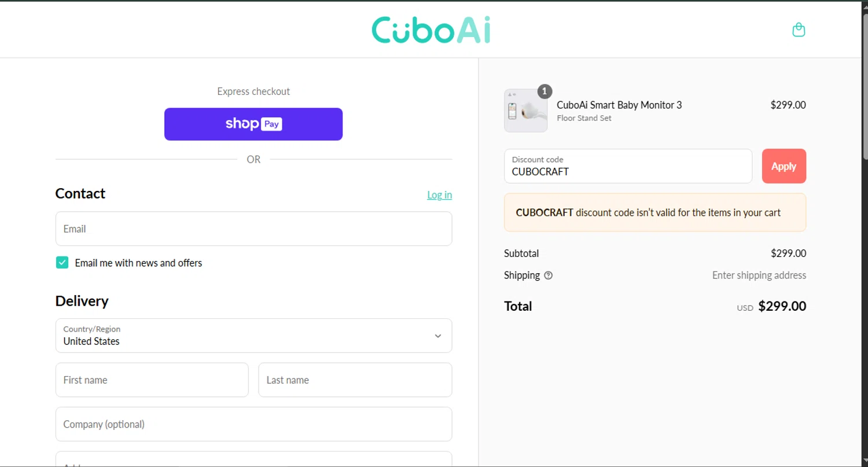This screenshot has width=868, height=467.
Task: Open the Country/Region dropdown
Action: 253,336
